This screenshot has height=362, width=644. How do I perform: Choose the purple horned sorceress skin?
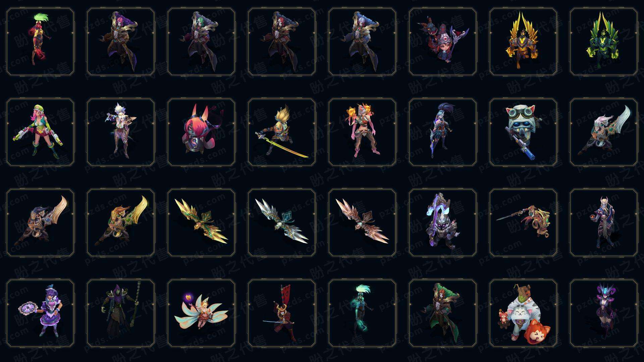[604, 313]
